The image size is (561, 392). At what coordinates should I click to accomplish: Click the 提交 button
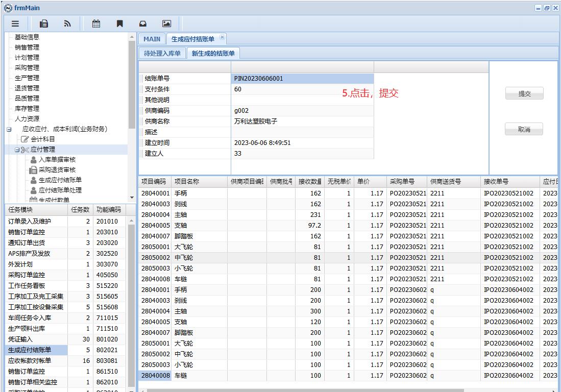[525, 94]
